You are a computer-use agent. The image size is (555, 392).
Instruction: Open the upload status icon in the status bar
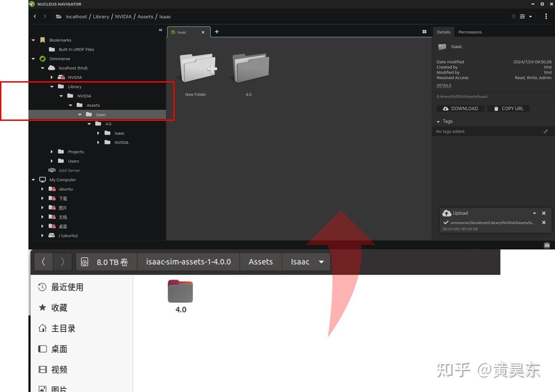click(x=547, y=245)
